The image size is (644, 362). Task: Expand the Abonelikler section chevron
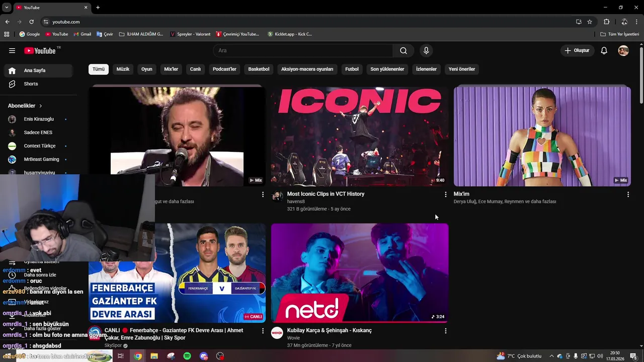pos(40,106)
